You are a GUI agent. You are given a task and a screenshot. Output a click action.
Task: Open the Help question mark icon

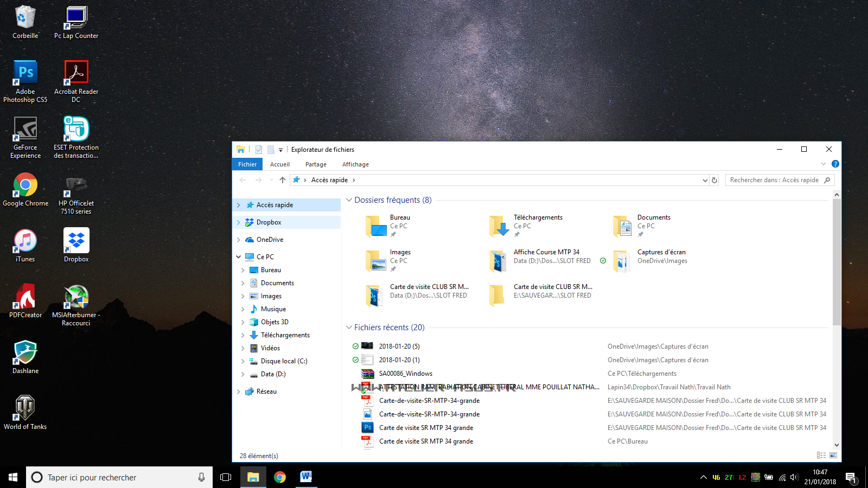click(835, 164)
